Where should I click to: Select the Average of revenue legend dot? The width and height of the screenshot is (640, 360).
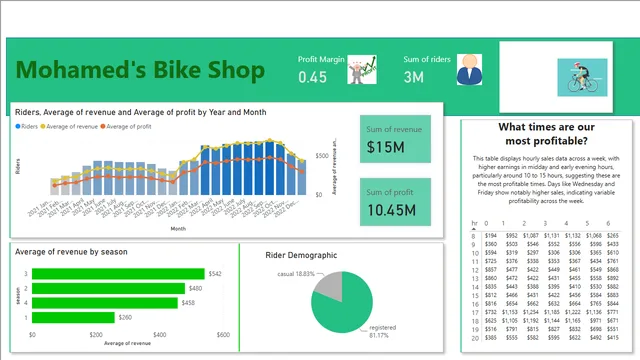42,127
